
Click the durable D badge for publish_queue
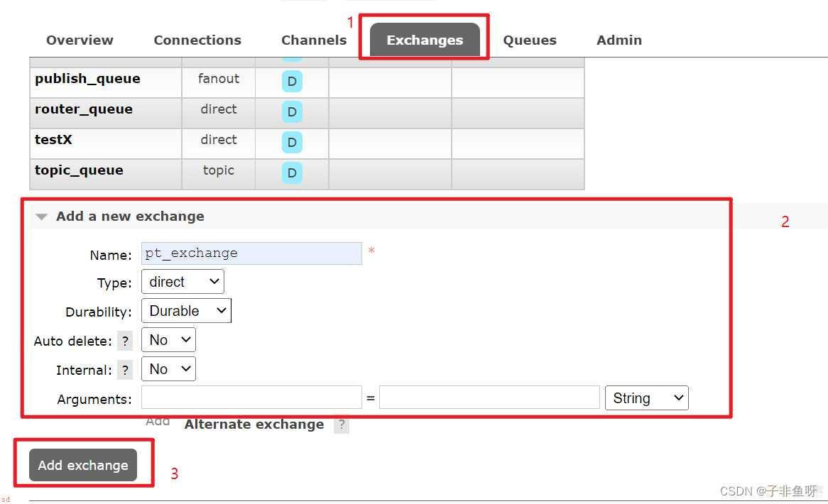[x=292, y=81]
